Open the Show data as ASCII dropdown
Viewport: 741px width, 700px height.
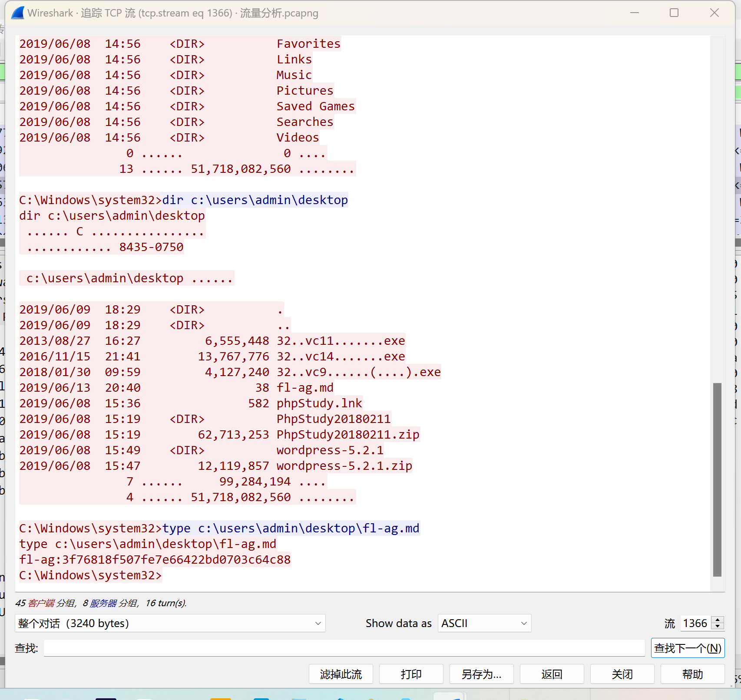point(484,623)
